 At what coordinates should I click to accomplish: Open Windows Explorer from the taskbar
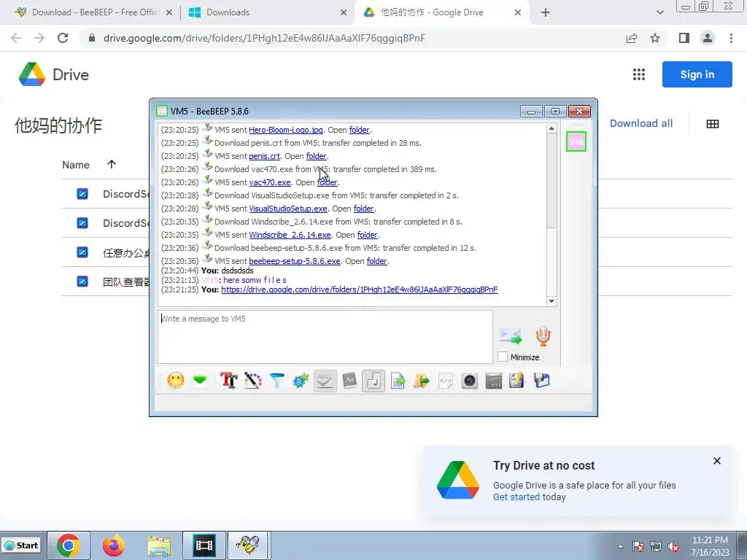(158, 545)
